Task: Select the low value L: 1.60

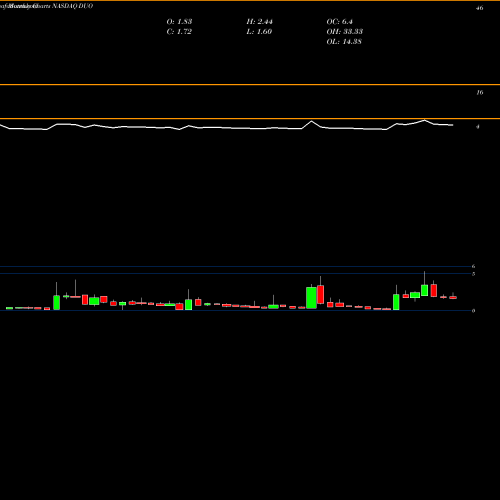Action: [259, 32]
